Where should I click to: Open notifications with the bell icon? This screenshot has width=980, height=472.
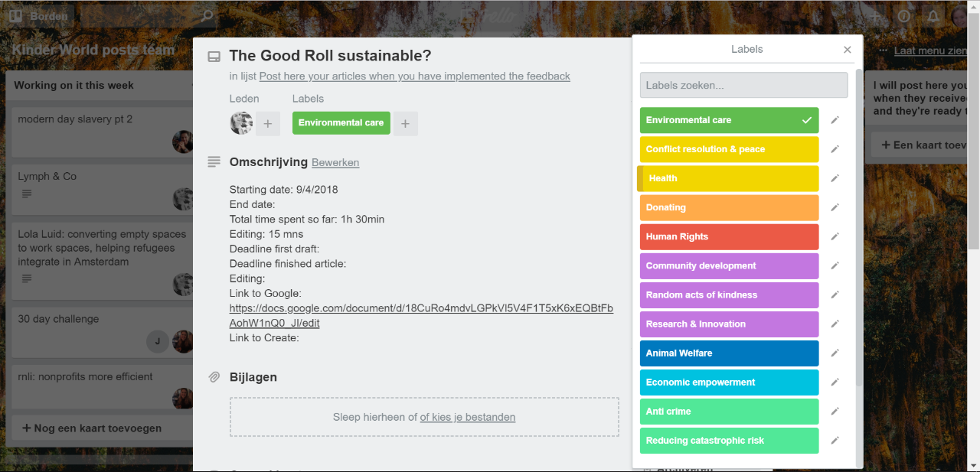933,15
